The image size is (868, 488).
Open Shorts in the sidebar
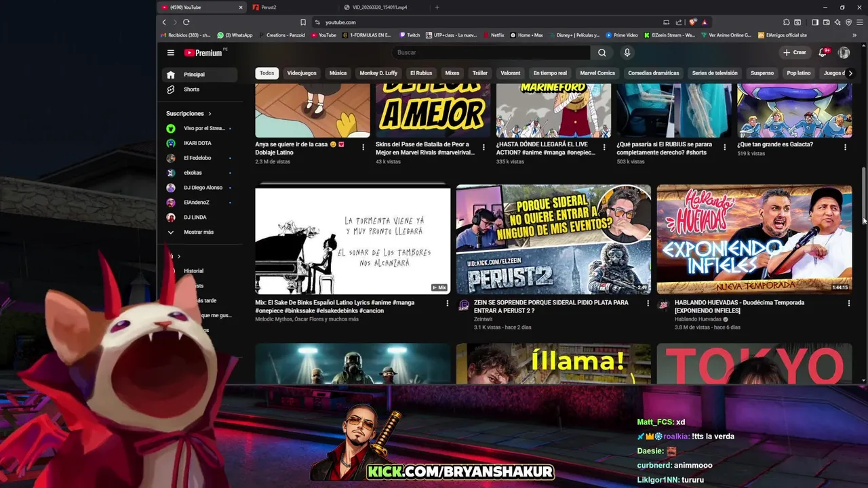(x=199, y=89)
